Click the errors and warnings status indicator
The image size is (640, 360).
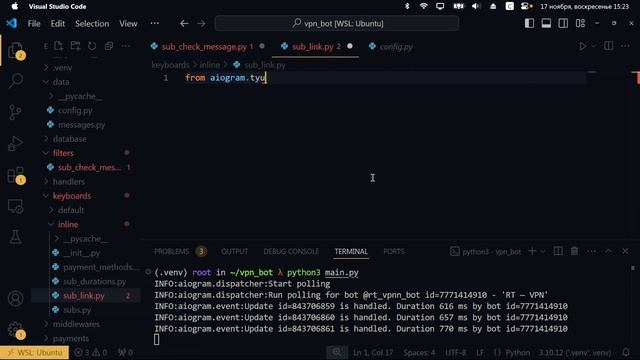pyautogui.click(x=91, y=352)
